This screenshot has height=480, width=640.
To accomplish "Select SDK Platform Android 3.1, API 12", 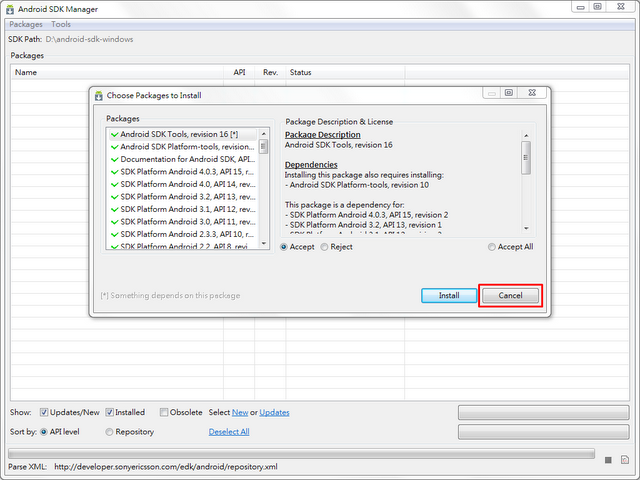I will [182, 209].
